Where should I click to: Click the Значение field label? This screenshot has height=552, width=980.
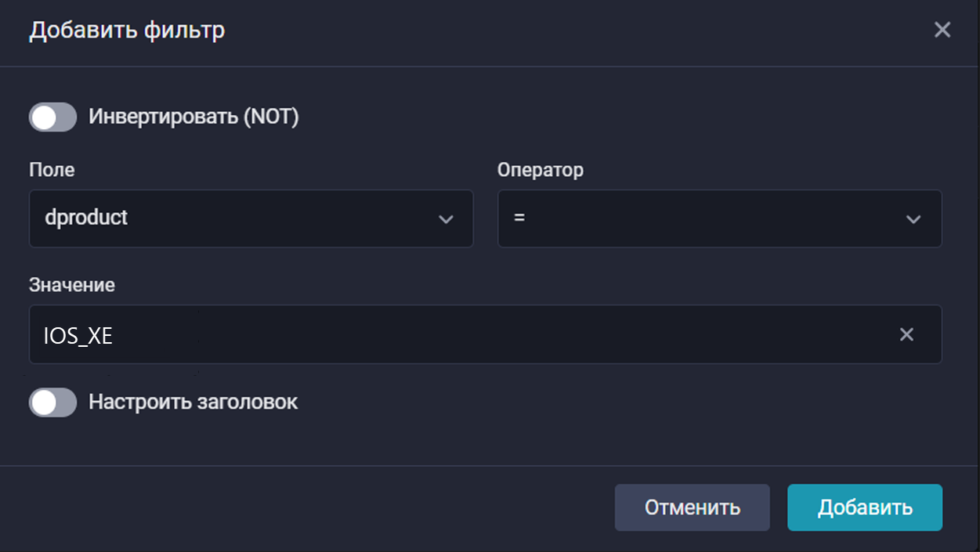click(x=72, y=285)
